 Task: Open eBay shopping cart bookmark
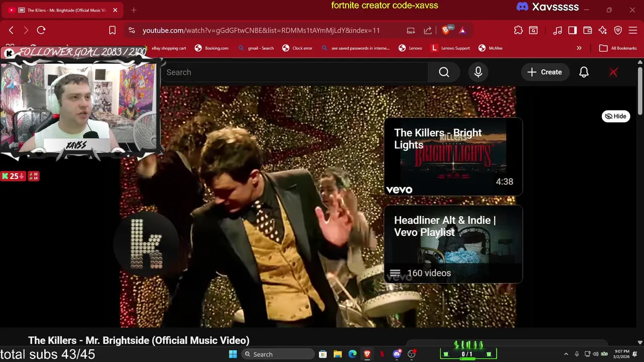coord(169,48)
